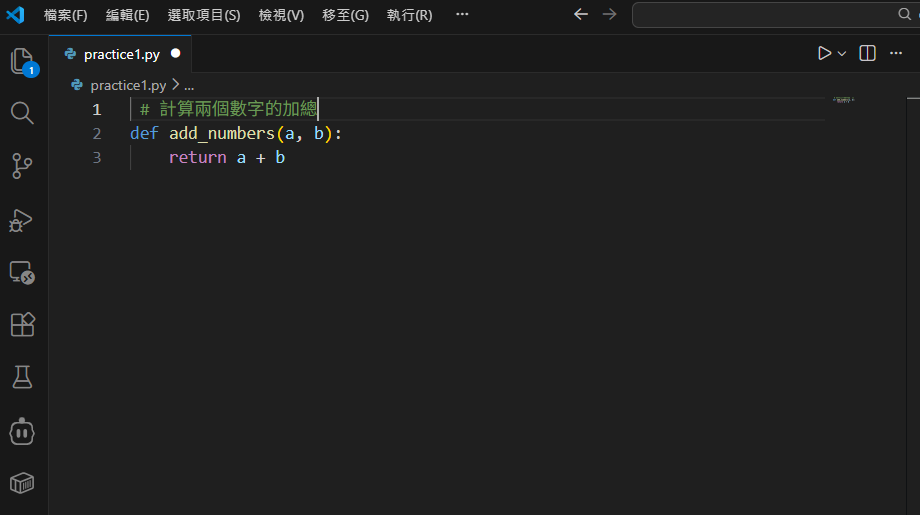Split the editor to the right
This screenshot has width=920, height=515.
tap(867, 53)
